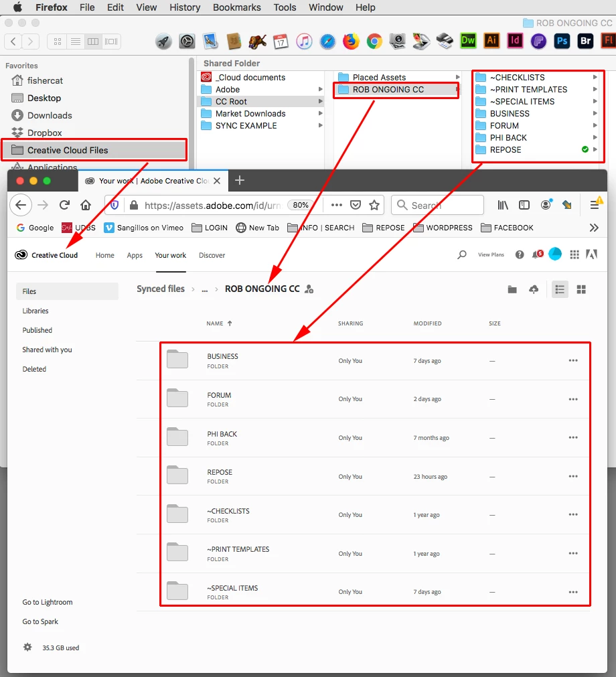Open more options for BUSINESS folder
Screen dimensions: 616x677
click(573, 360)
